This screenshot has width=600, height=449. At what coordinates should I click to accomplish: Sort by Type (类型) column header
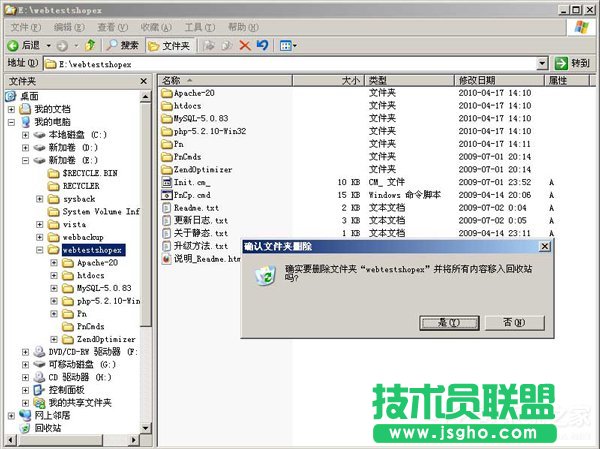409,80
